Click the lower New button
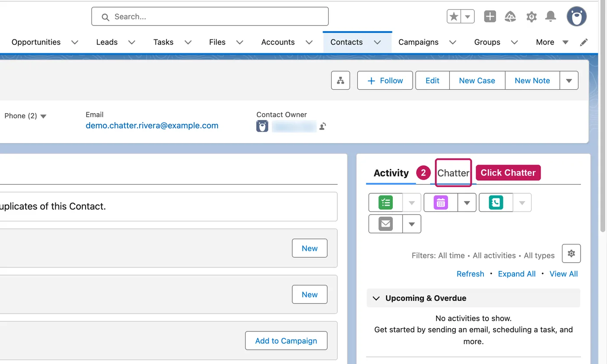This screenshot has height=364, width=607. [x=310, y=295]
